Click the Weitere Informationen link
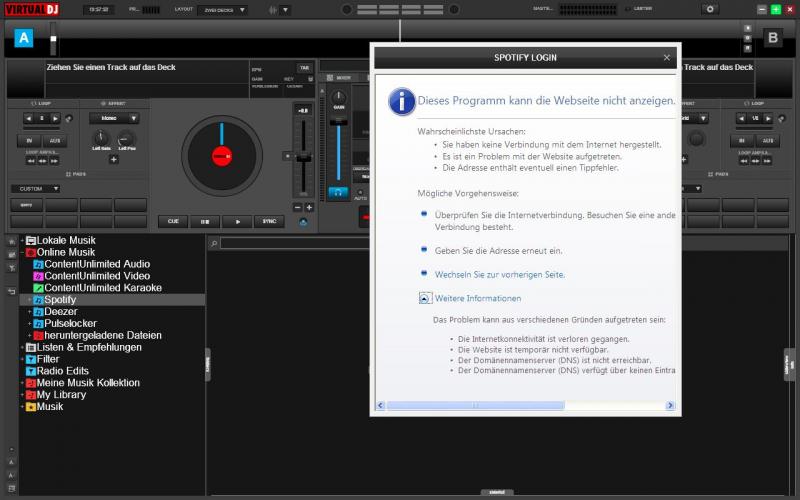 pos(478,298)
